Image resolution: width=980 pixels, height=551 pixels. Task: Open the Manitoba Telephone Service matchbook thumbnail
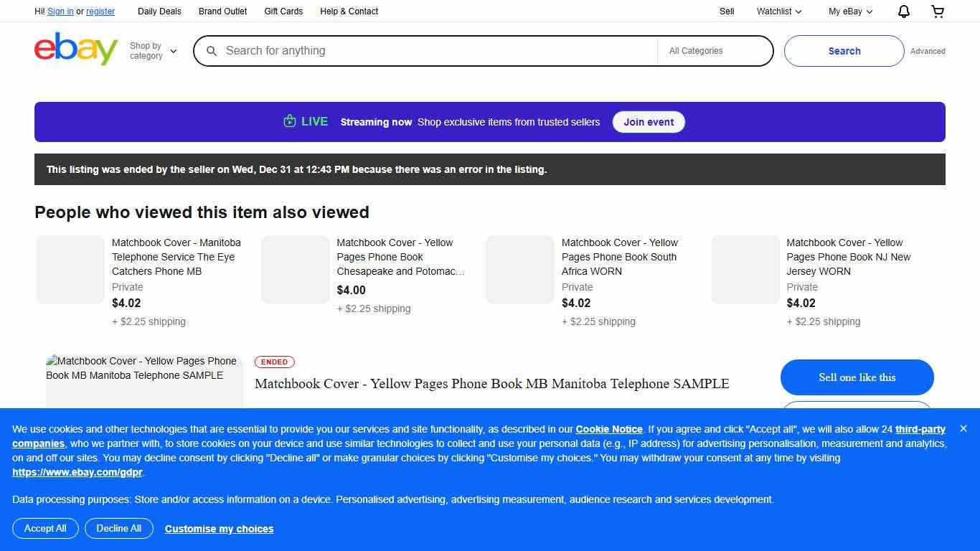70,270
